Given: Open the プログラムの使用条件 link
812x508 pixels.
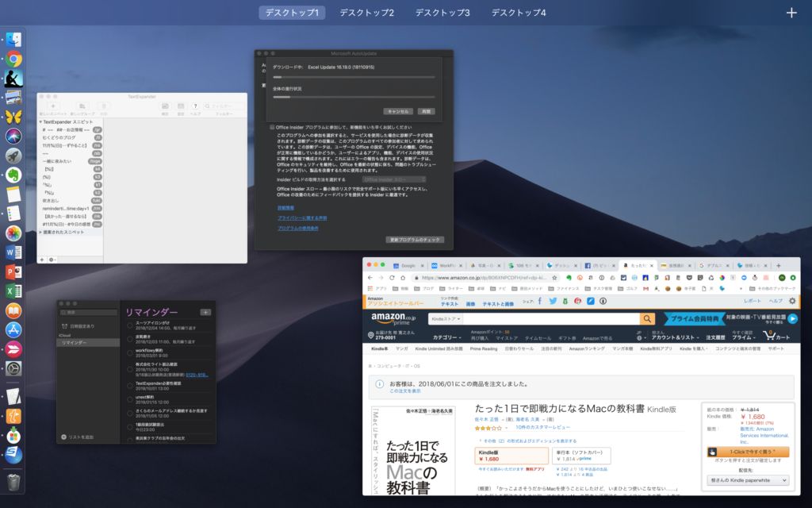Looking at the screenshot, I should tap(298, 228).
